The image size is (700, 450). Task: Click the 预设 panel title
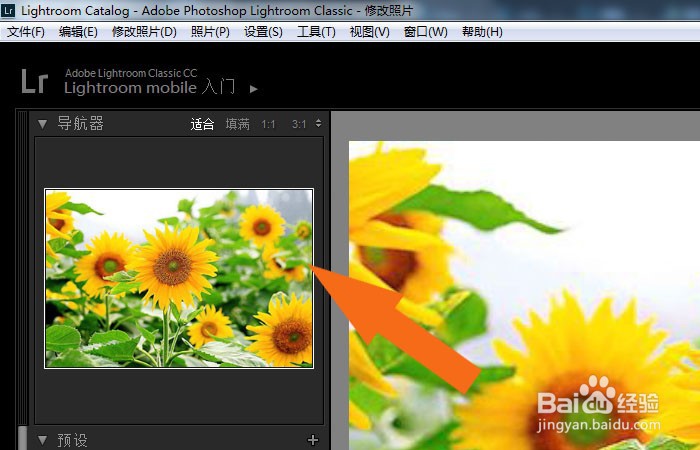pos(72,441)
